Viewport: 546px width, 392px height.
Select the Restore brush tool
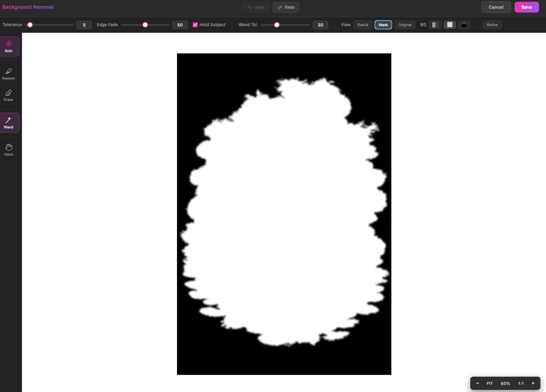(x=9, y=74)
